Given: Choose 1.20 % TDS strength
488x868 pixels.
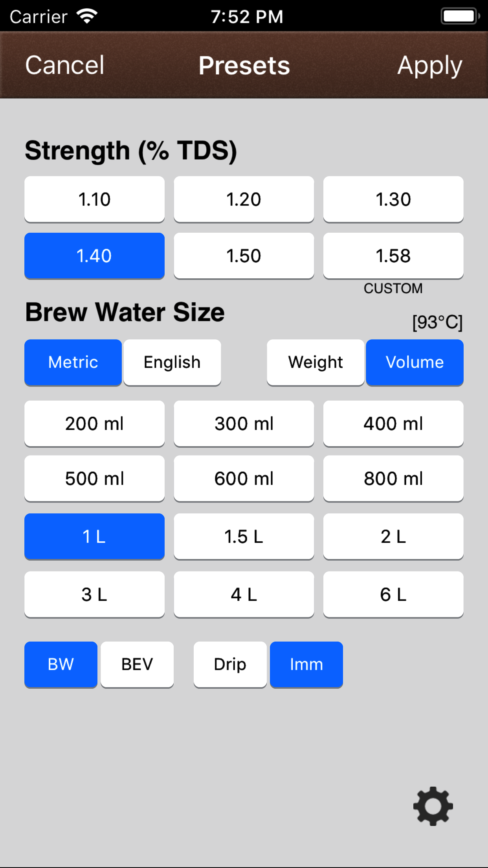Looking at the screenshot, I should click(x=244, y=199).
